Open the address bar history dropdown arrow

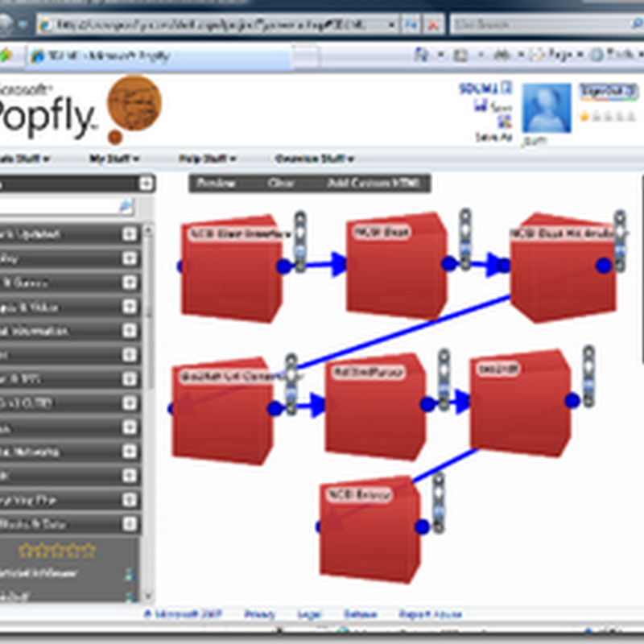point(392,25)
